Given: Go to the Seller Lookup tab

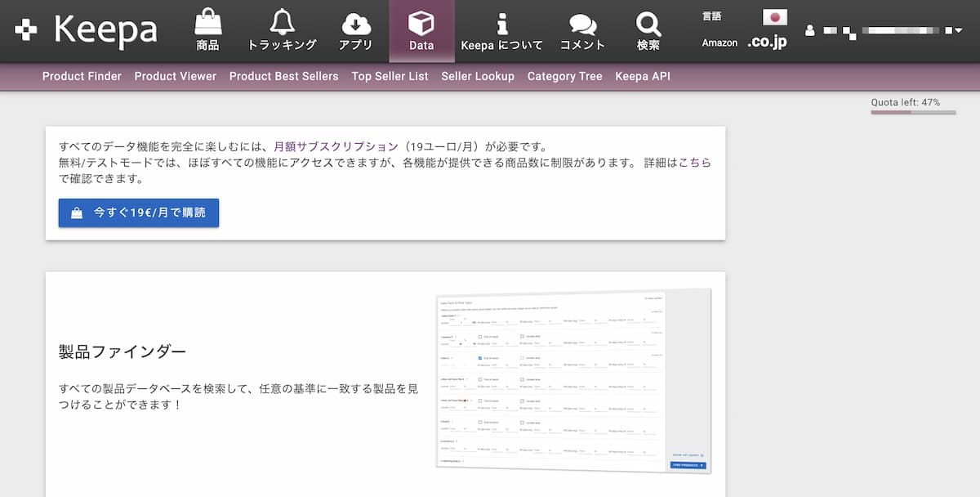Looking at the screenshot, I should (478, 76).
